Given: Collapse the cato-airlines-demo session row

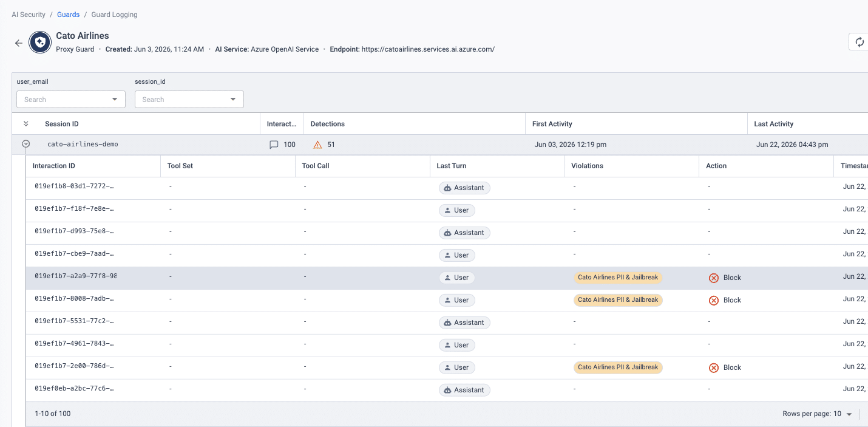Looking at the screenshot, I should (x=26, y=145).
